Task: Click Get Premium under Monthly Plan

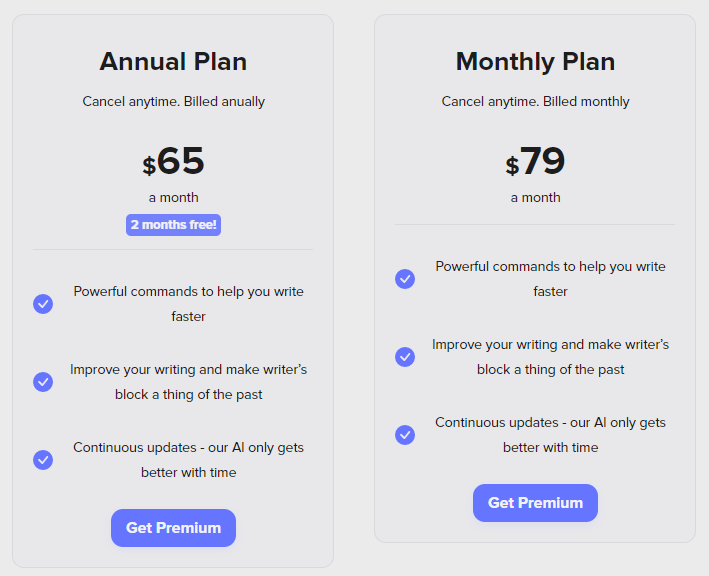Action: 535,503
